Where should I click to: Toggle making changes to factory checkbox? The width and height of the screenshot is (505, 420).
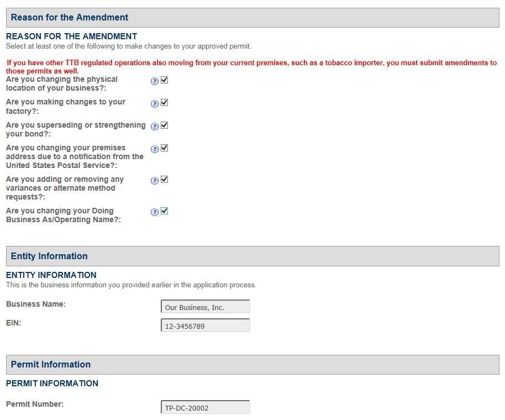[x=164, y=103]
